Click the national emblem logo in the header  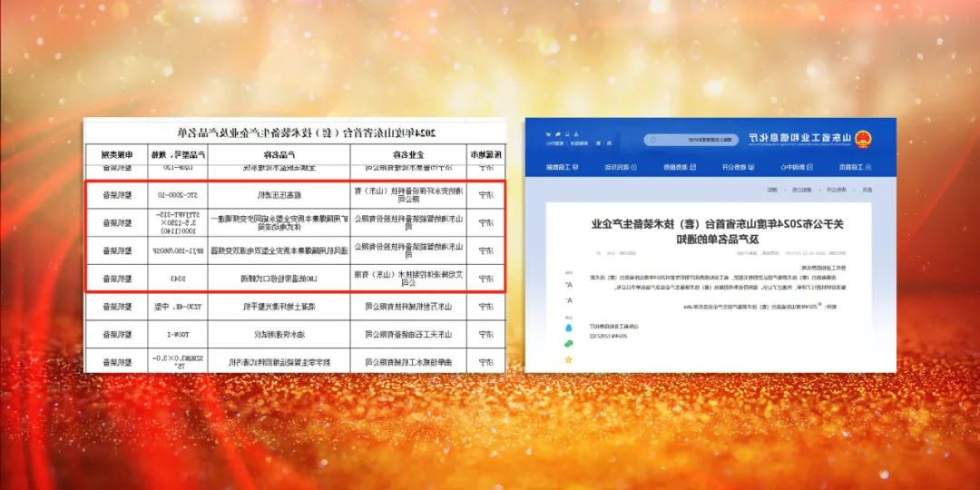pos(863,139)
